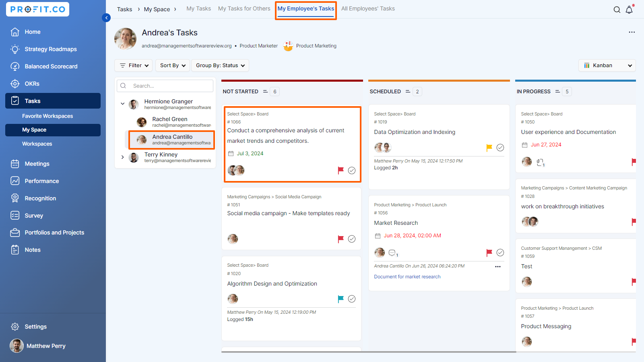The height and width of the screenshot is (362, 644).
Task: Collapse the sidebar with the arrow button
Action: [x=106, y=18]
